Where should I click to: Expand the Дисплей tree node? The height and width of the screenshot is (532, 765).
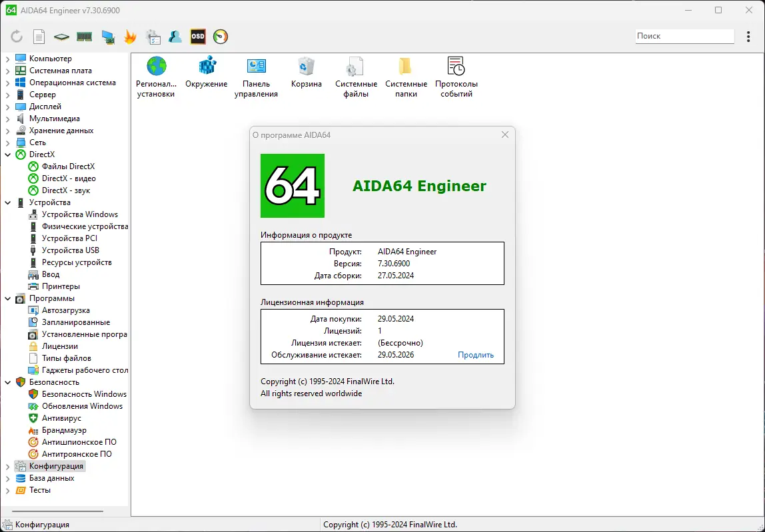[8, 107]
